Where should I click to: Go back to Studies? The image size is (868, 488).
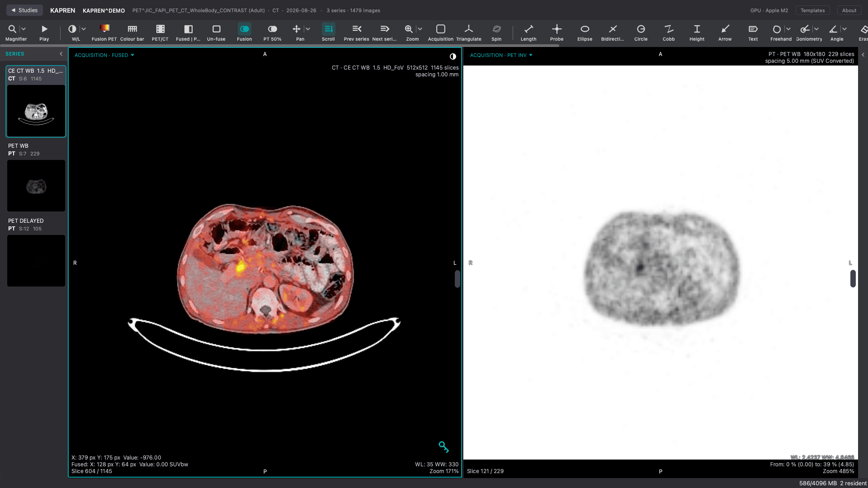pos(24,10)
